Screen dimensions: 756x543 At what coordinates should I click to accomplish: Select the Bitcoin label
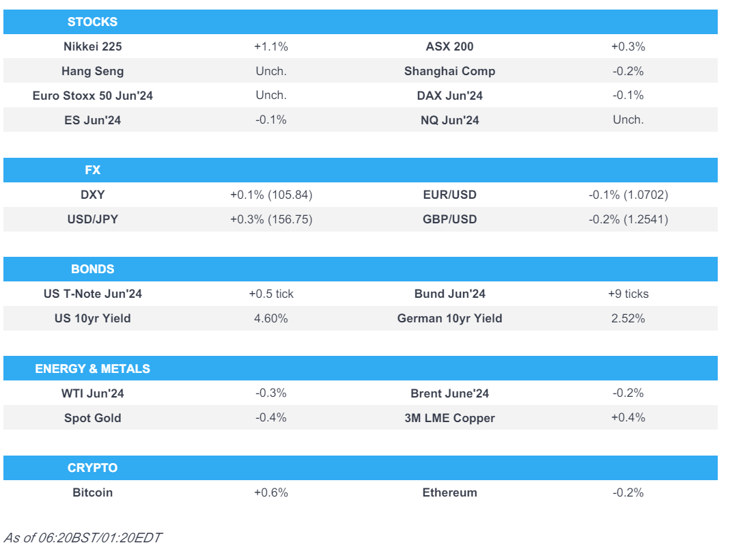pyautogui.click(x=92, y=492)
